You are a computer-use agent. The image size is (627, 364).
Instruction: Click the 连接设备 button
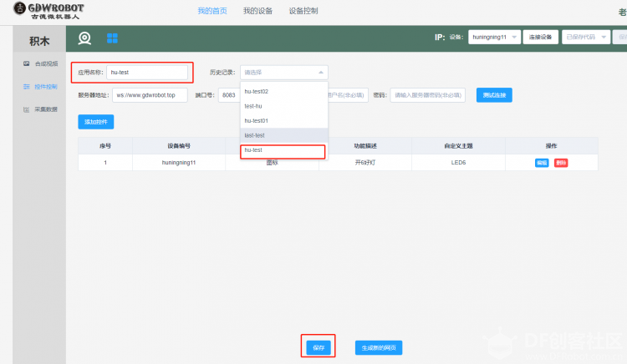pyautogui.click(x=541, y=37)
